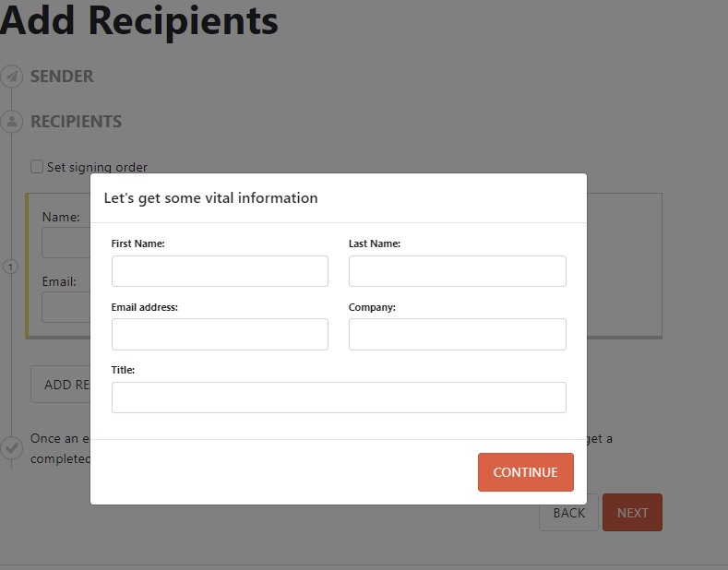Screen dimensions: 728x570
Task: Click the Sender paper-plane step icon
Action: click(11, 77)
